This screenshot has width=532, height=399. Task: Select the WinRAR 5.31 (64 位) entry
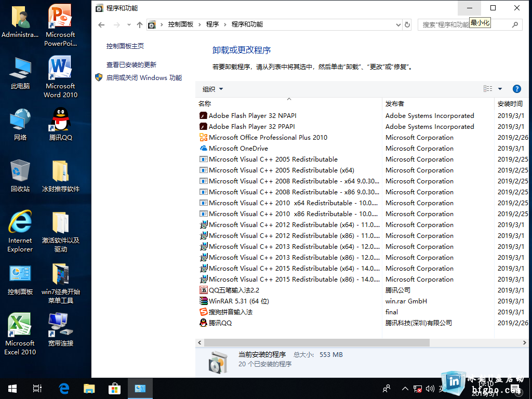coord(363,301)
